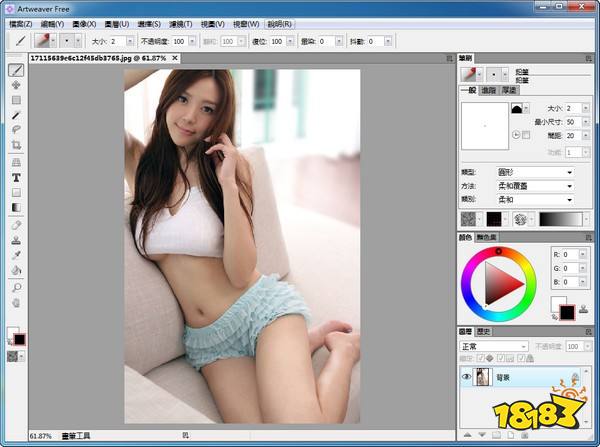Select the Text tool
This screenshot has width=600, height=447.
pos(16,178)
